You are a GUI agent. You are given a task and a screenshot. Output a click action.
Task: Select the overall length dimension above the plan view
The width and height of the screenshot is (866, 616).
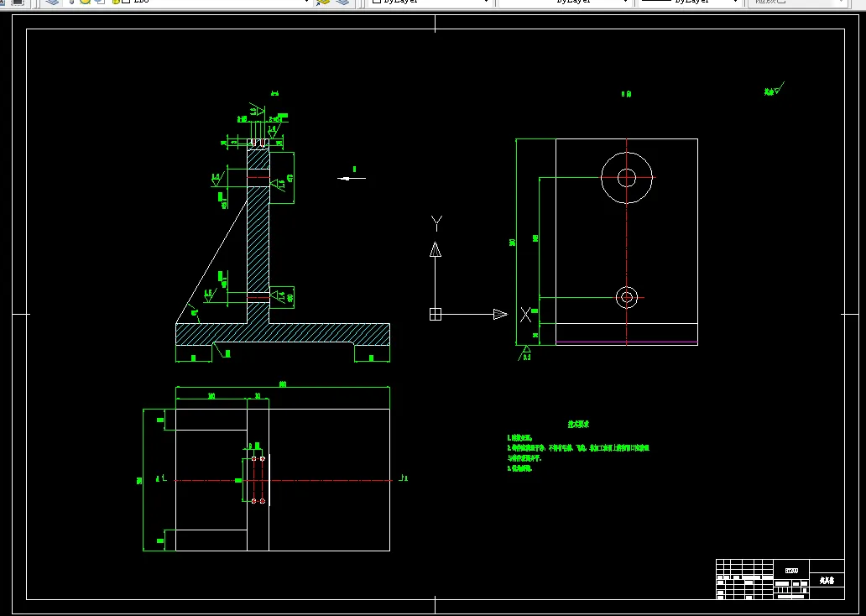tap(283, 384)
